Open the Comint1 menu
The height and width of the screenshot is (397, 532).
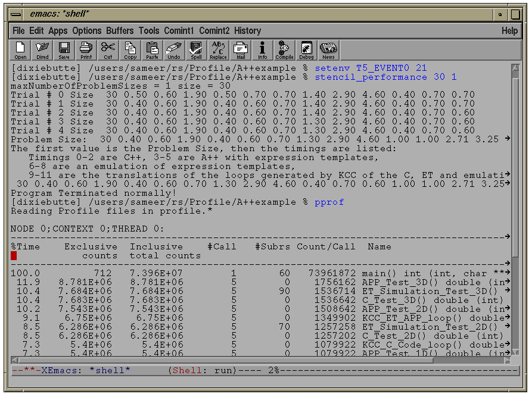coord(179,31)
